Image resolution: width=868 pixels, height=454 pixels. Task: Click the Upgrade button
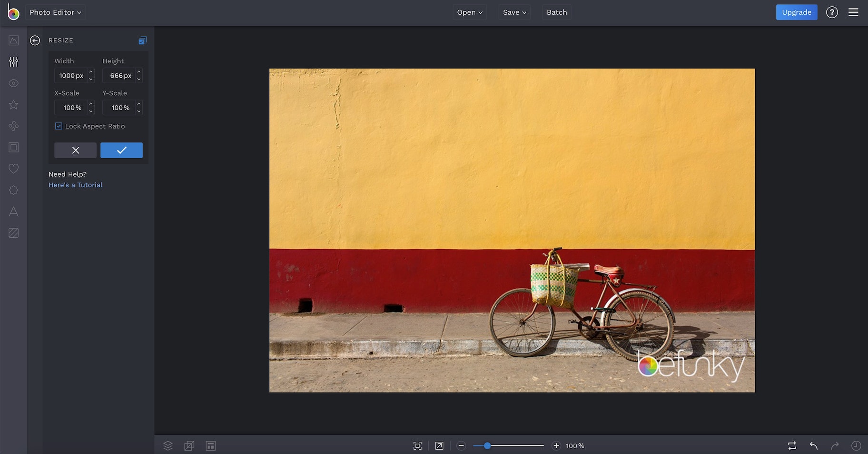796,12
